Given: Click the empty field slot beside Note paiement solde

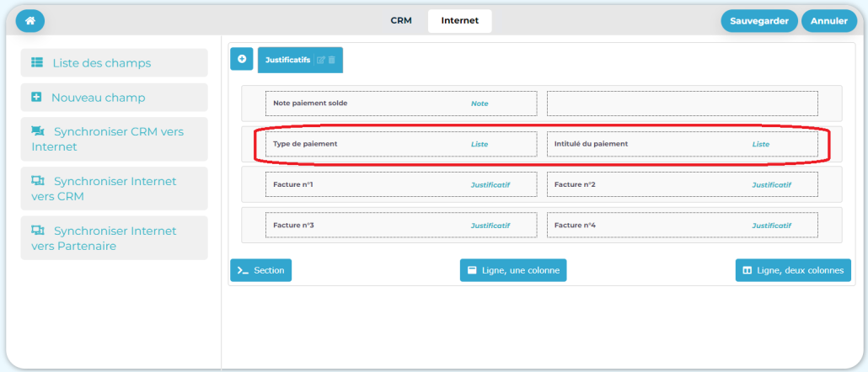Looking at the screenshot, I should pos(682,104).
